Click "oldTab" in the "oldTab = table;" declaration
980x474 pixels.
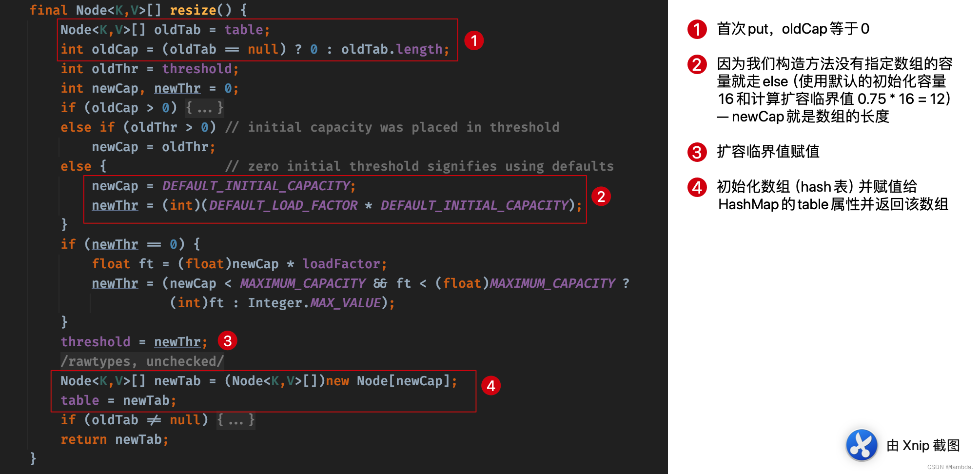pyautogui.click(x=177, y=30)
